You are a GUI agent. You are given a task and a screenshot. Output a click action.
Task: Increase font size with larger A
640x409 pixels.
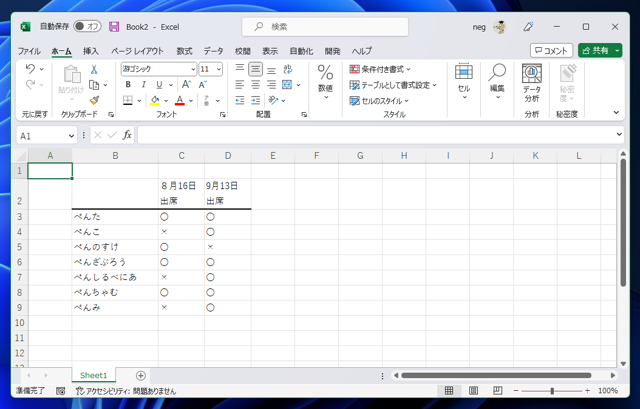186,84
